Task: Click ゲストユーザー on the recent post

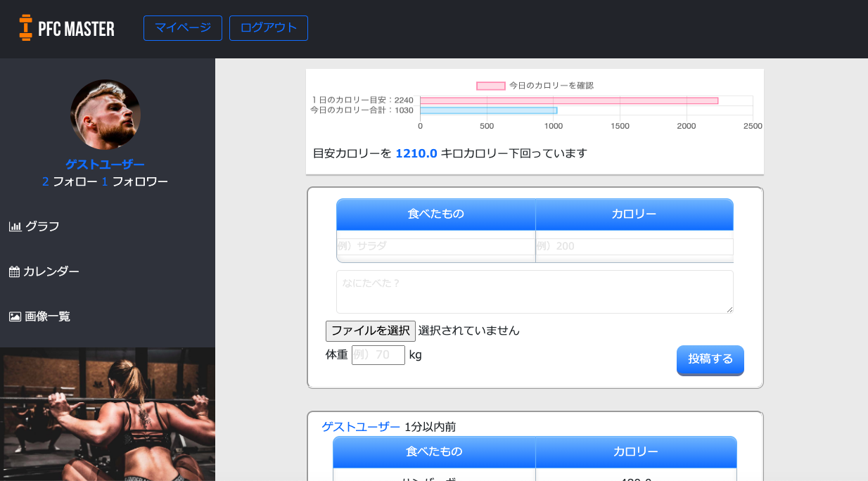Action: coord(361,426)
